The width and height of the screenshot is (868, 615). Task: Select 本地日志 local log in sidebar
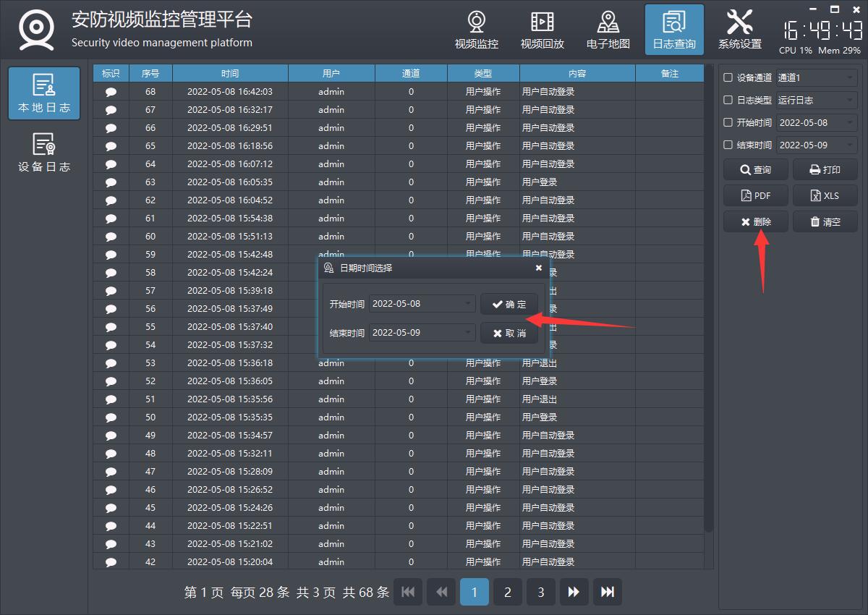pos(44,93)
